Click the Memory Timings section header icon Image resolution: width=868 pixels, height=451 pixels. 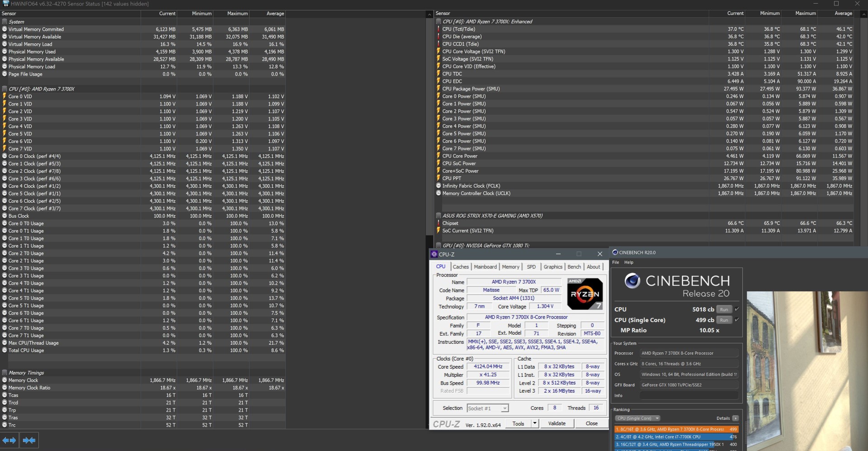[5, 373]
